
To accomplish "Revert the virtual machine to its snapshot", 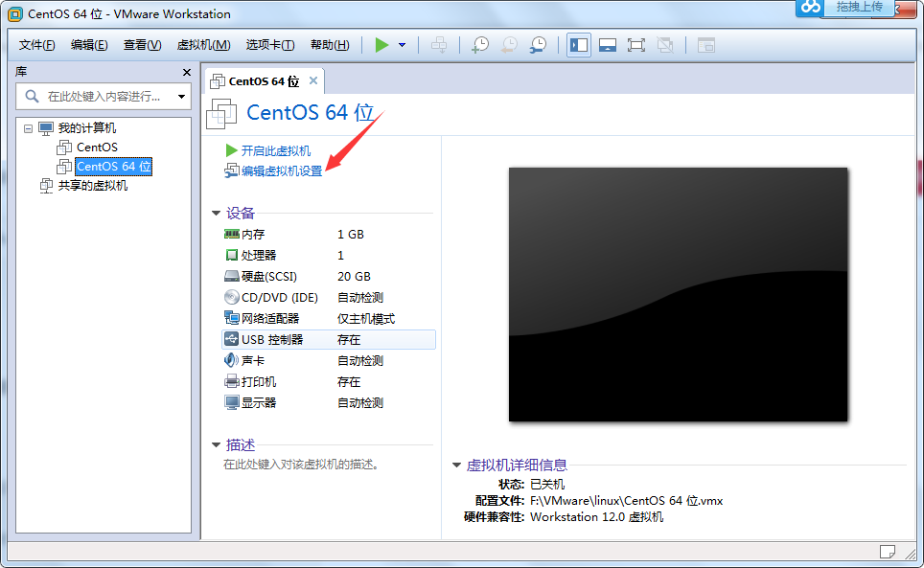I will pos(508,44).
